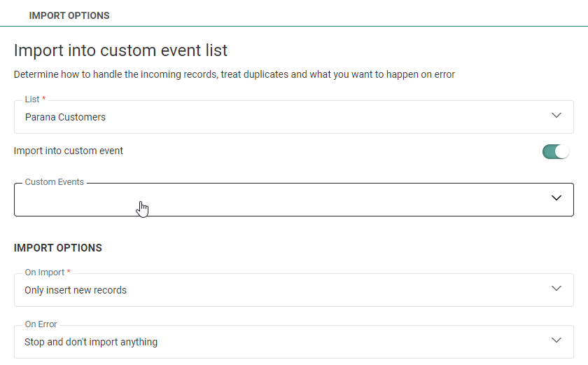Select the Parana Customers list value

pos(66,117)
